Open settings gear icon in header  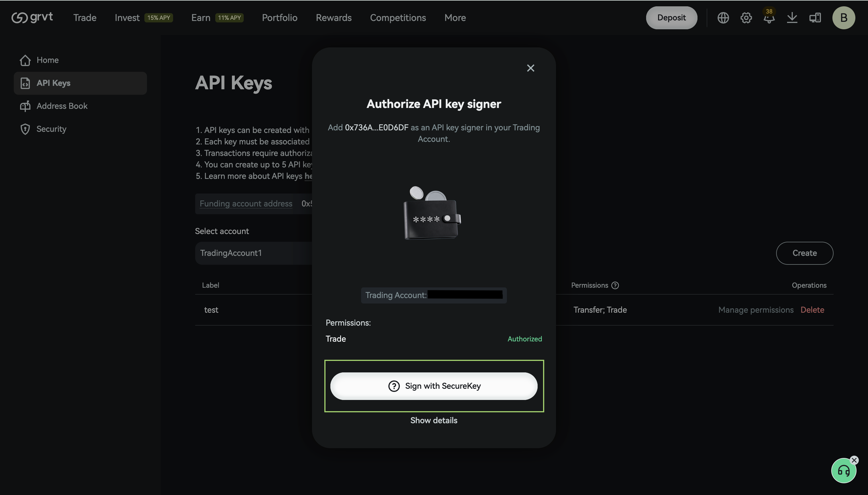746,18
